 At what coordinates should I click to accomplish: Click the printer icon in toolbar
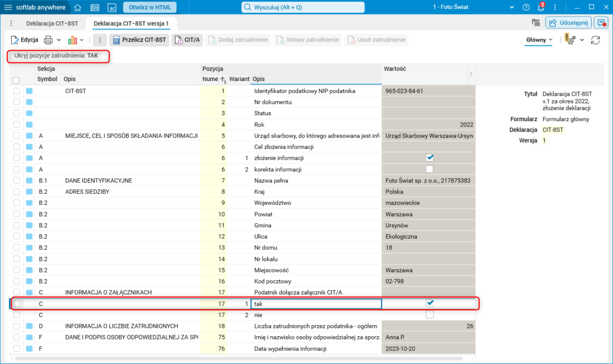pyautogui.click(x=48, y=40)
